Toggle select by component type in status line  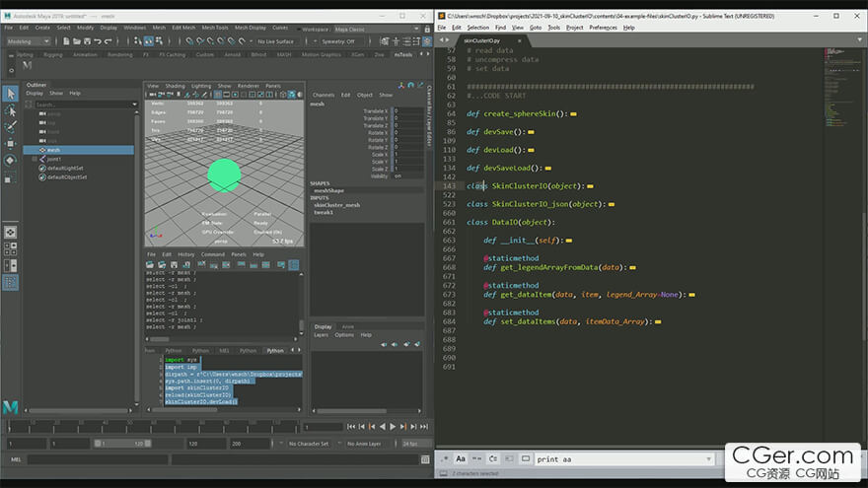click(x=159, y=41)
